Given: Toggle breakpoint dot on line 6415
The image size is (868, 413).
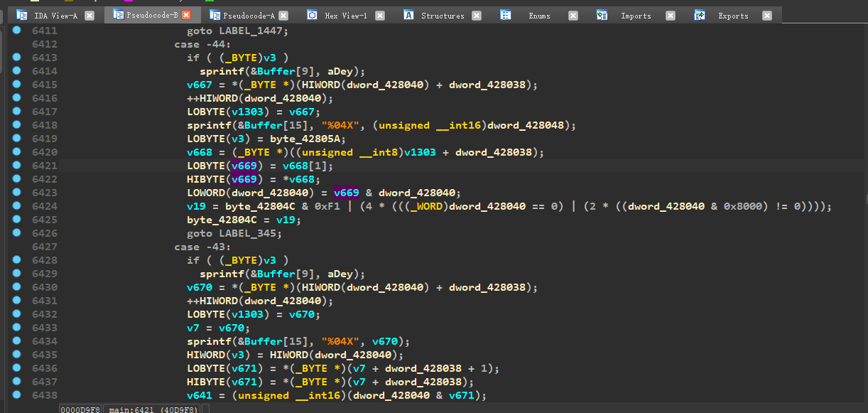Looking at the screenshot, I should click(x=16, y=85).
